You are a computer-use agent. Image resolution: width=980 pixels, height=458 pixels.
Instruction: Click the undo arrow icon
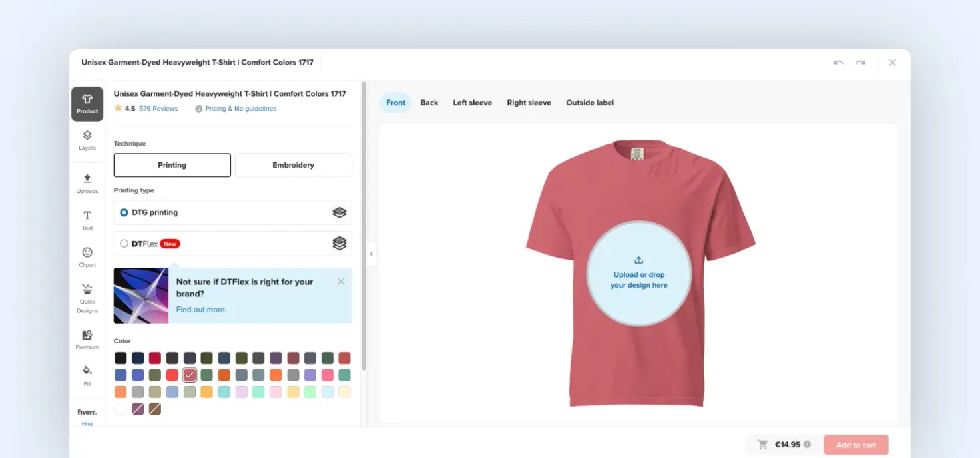(838, 63)
